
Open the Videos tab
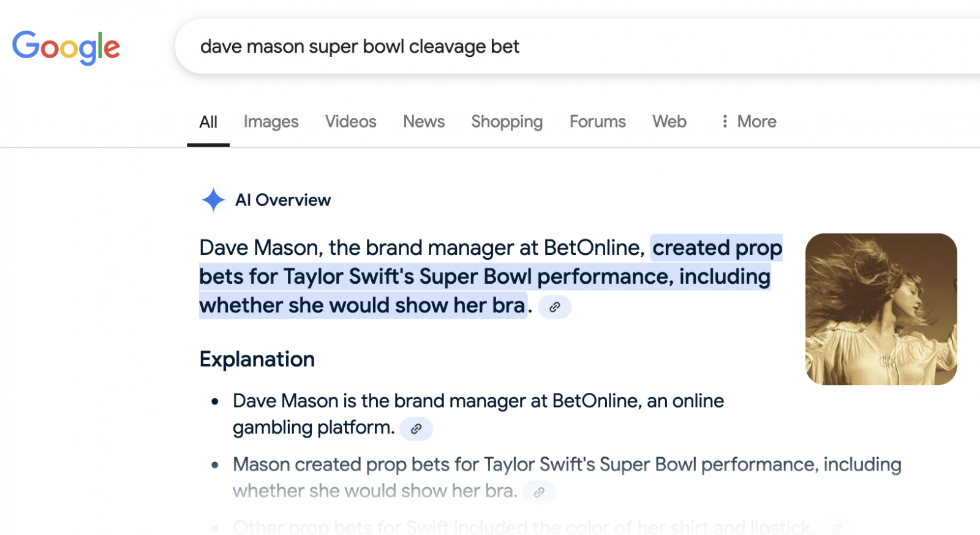click(x=350, y=121)
